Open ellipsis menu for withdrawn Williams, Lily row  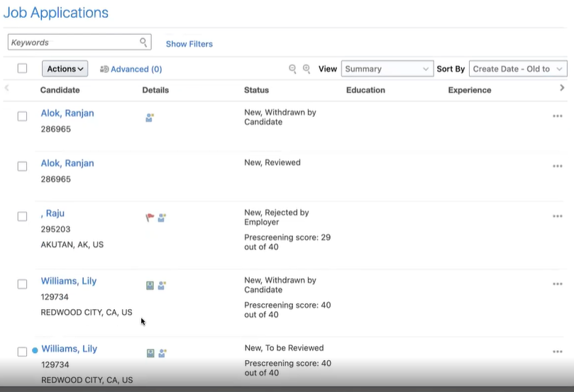(x=557, y=284)
